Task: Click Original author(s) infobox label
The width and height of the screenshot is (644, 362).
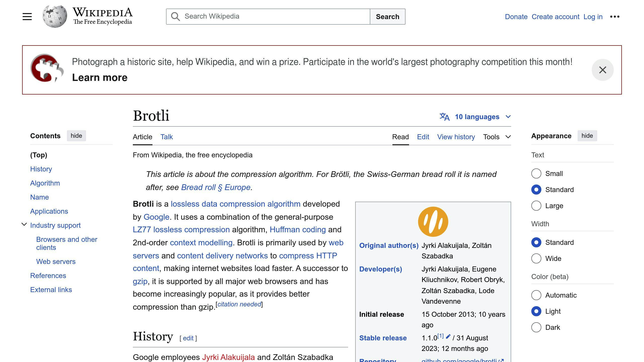Action: (x=389, y=245)
